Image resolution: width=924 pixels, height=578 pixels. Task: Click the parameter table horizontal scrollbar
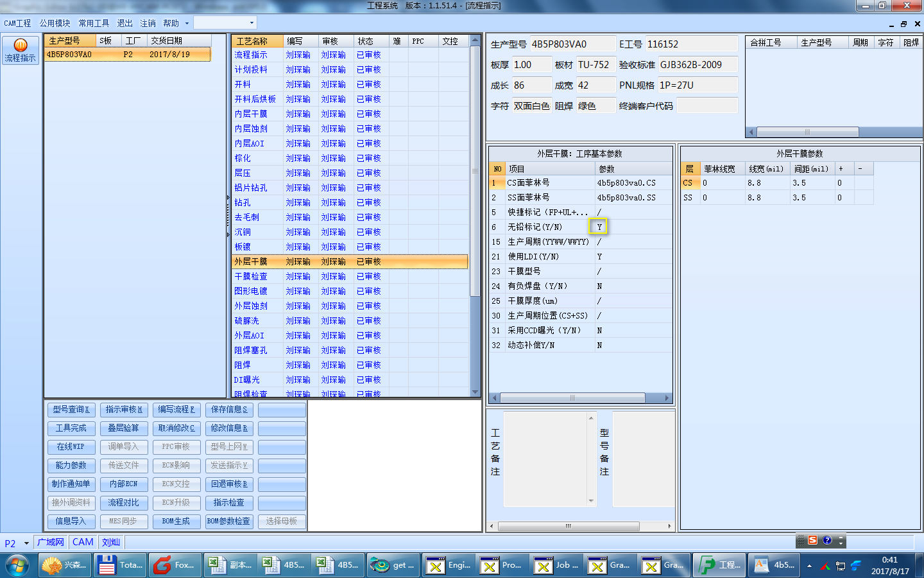(x=572, y=398)
